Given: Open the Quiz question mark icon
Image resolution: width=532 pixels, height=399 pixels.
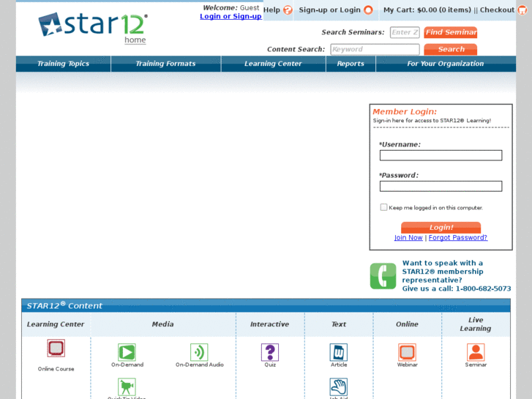Looking at the screenshot, I should pyautogui.click(x=270, y=352).
